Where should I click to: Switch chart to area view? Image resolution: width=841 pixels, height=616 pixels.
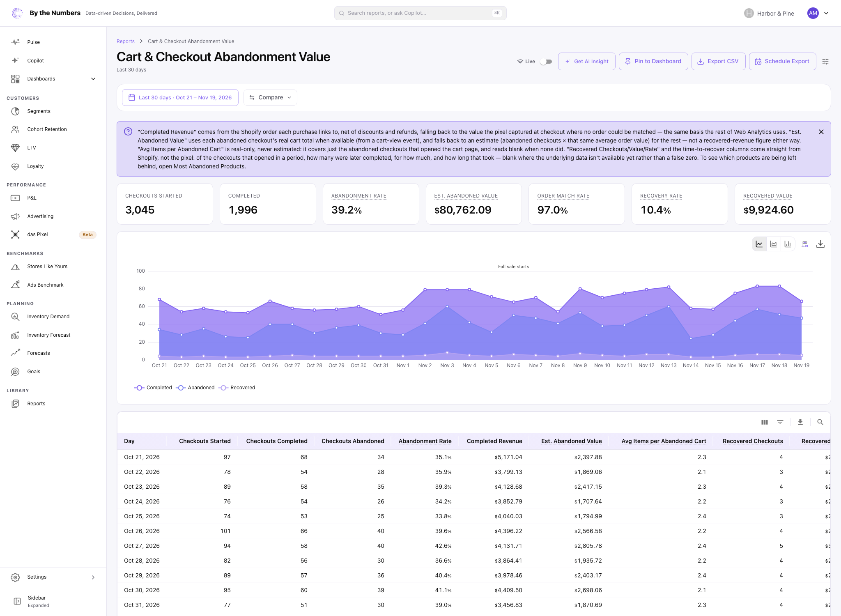point(774,244)
